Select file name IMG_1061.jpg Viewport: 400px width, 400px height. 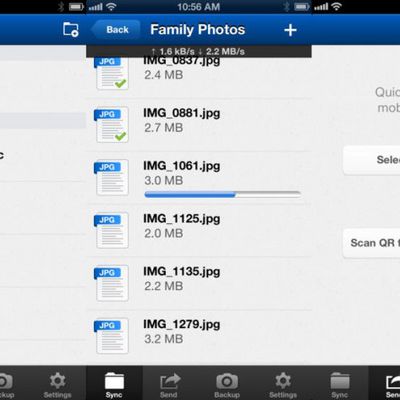coord(182,166)
